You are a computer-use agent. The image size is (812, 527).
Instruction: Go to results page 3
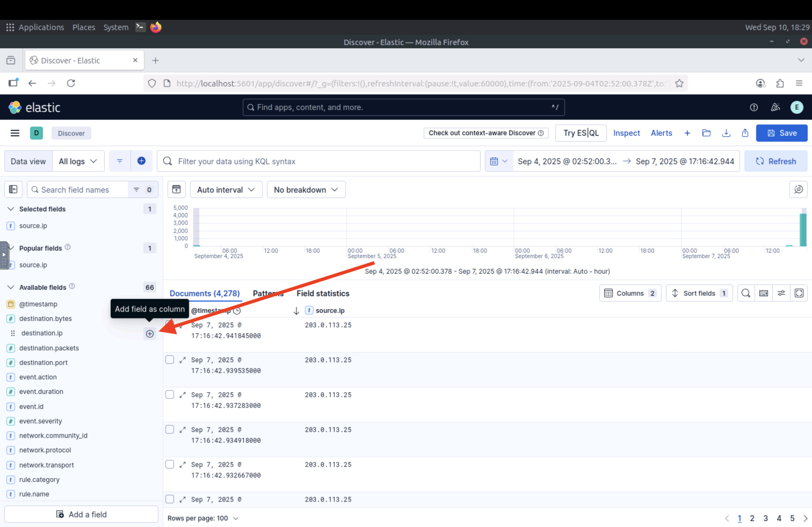coord(765,518)
